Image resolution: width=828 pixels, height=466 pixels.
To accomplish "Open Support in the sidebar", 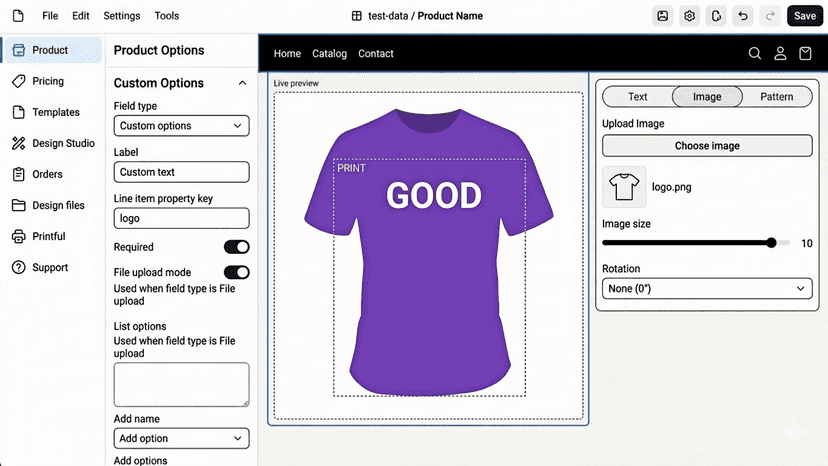I will (x=50, y=267).
